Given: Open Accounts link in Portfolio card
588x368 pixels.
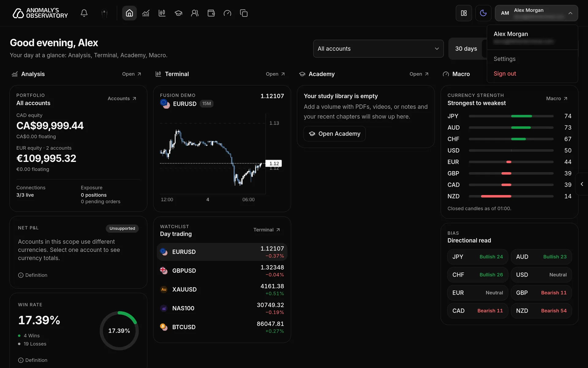Looking at the screenshot, I should tap(122, 98).
